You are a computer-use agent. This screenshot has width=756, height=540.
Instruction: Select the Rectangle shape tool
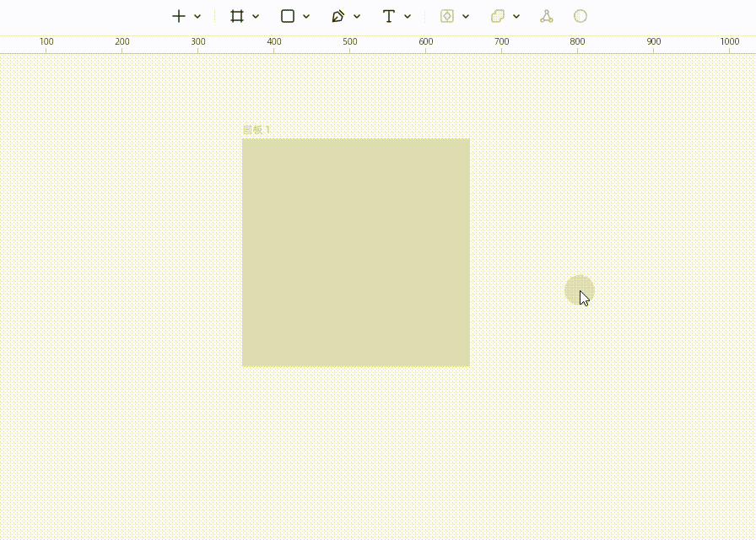pyautogui.click(x=288, y=16)
